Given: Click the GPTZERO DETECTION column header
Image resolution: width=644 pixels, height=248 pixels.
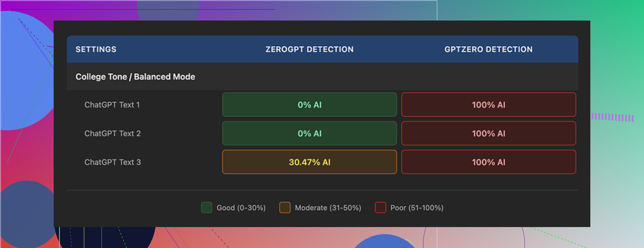Looking at the screenshot, I should pos(489,49).
